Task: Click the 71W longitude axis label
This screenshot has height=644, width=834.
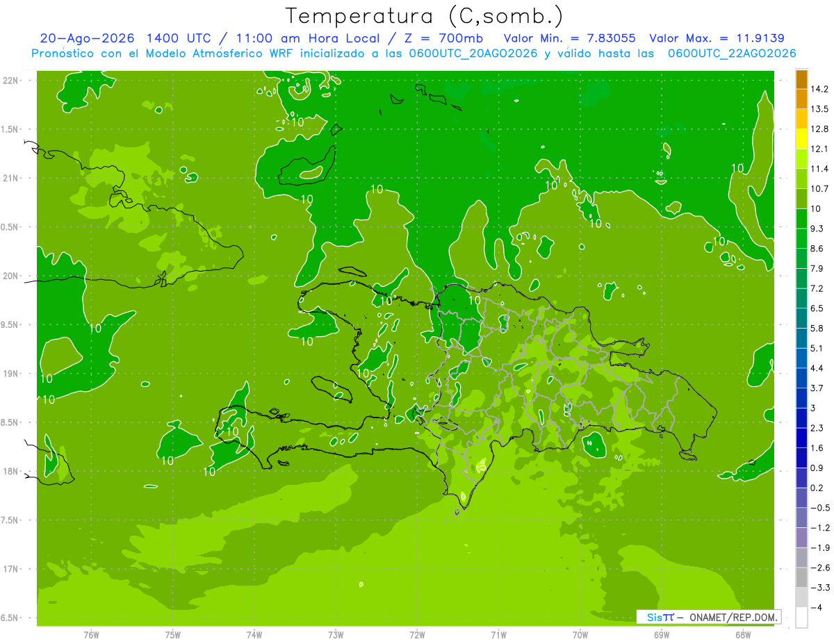Action: [x=498, y=634]
